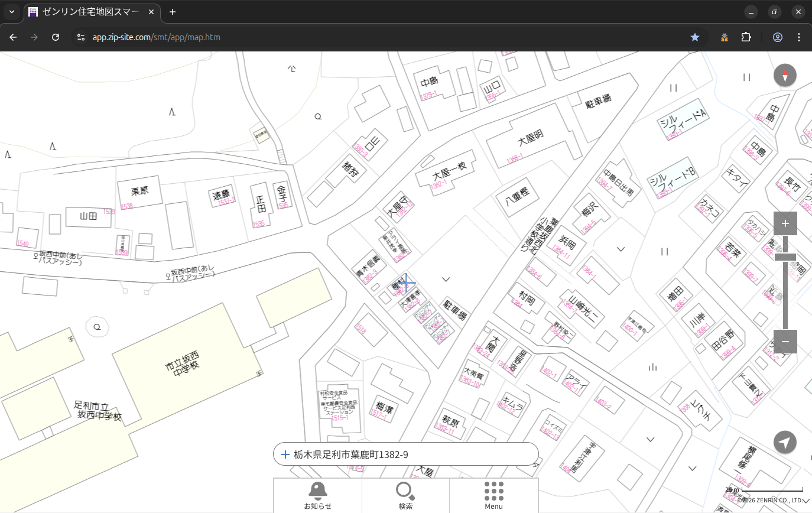Open Chrome extensions puzzle icon

click(746, 37)
